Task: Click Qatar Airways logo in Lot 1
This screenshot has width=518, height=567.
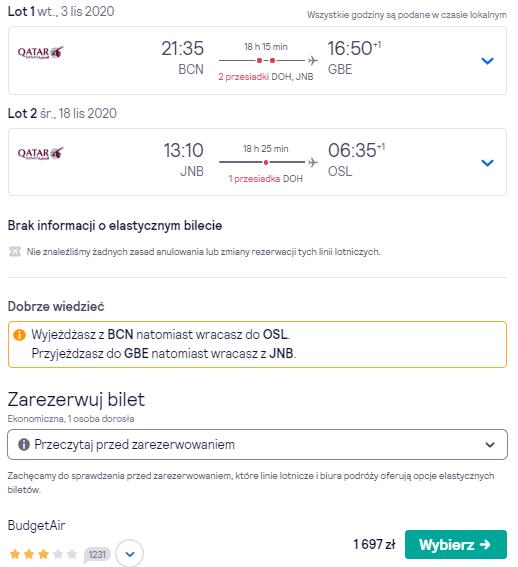Action: coord(41,53)
